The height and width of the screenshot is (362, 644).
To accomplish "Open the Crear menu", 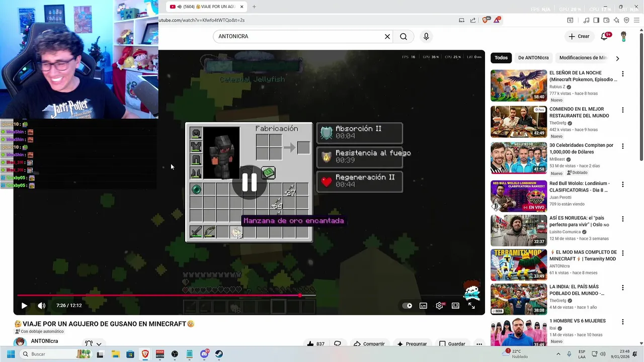I will coord(579,36).
